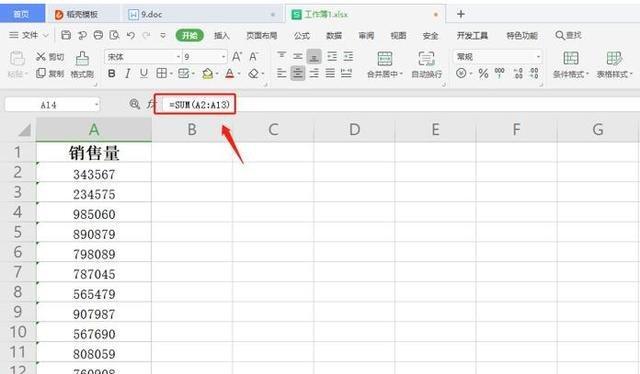Click the Table Style icon (表格样式)
The image size is (640, 374).
point(614,59)
